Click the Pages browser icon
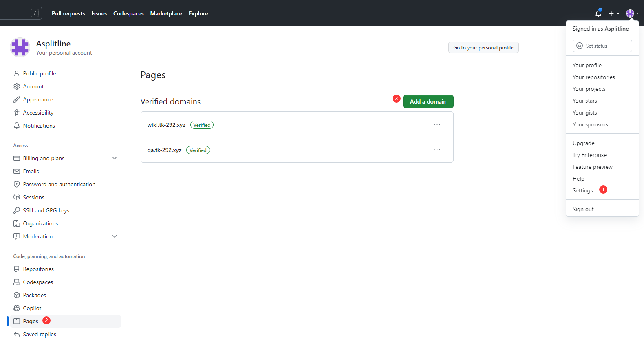The width and height of the screenshot is (644, 342). (17, 321)
